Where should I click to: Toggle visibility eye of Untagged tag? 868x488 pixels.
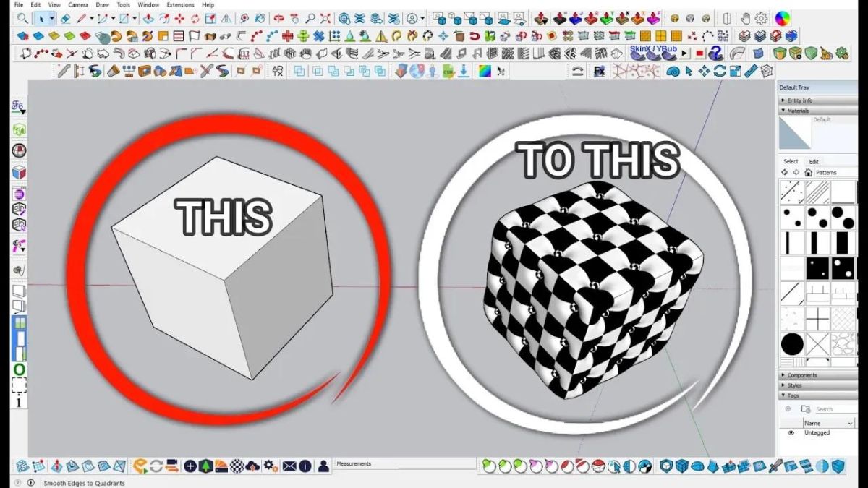tap(791, 432)
